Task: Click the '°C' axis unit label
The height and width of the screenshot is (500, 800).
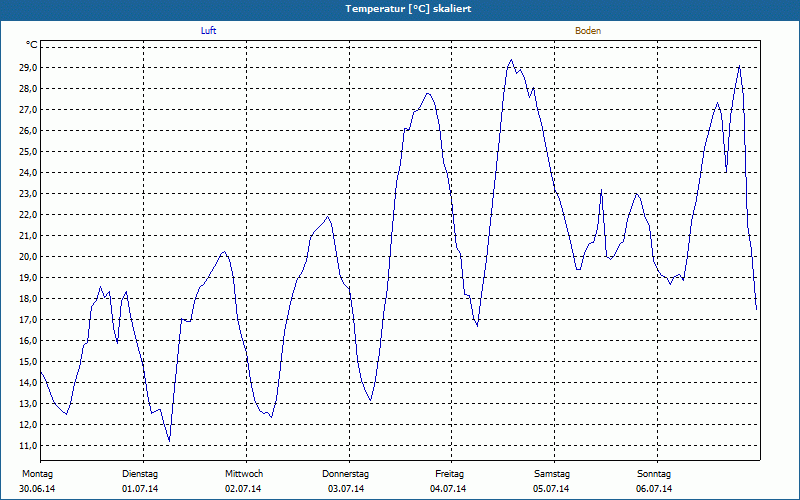Action: click(32, 45)
